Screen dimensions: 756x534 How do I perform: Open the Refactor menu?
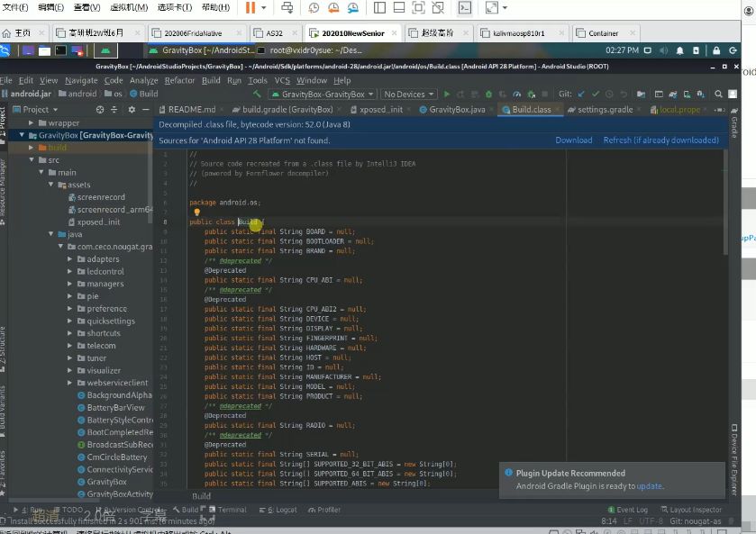179,80
